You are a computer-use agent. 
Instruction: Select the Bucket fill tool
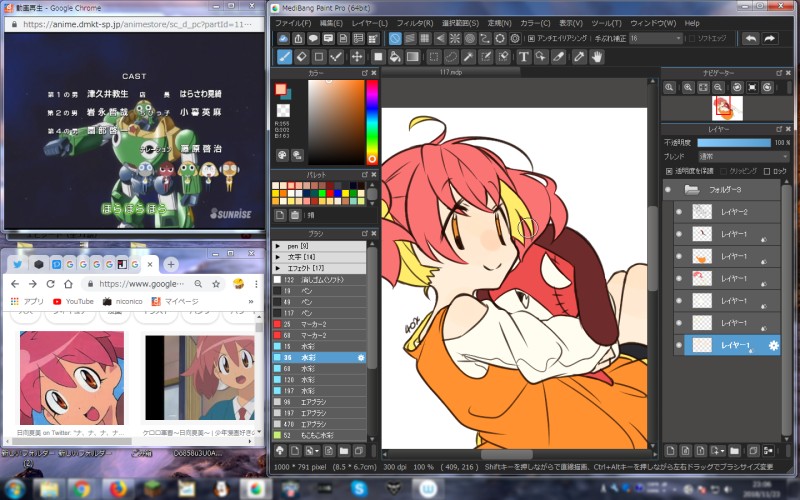coord(395,57)
